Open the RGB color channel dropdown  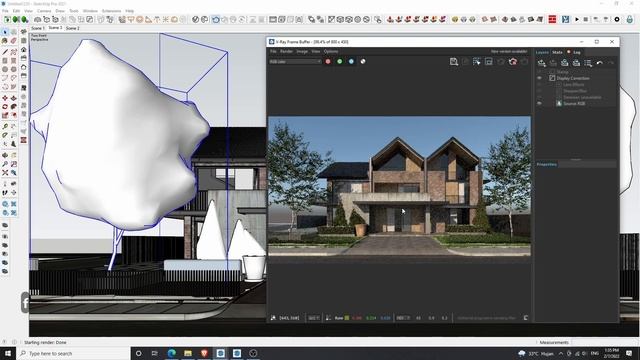pos(295,62)
